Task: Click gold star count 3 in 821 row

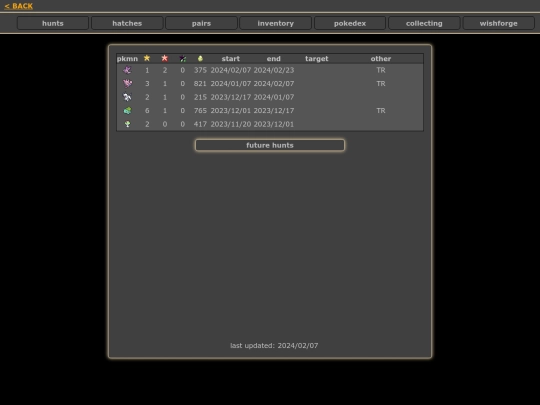Action: pyautogui.click(x=147, y=84)
